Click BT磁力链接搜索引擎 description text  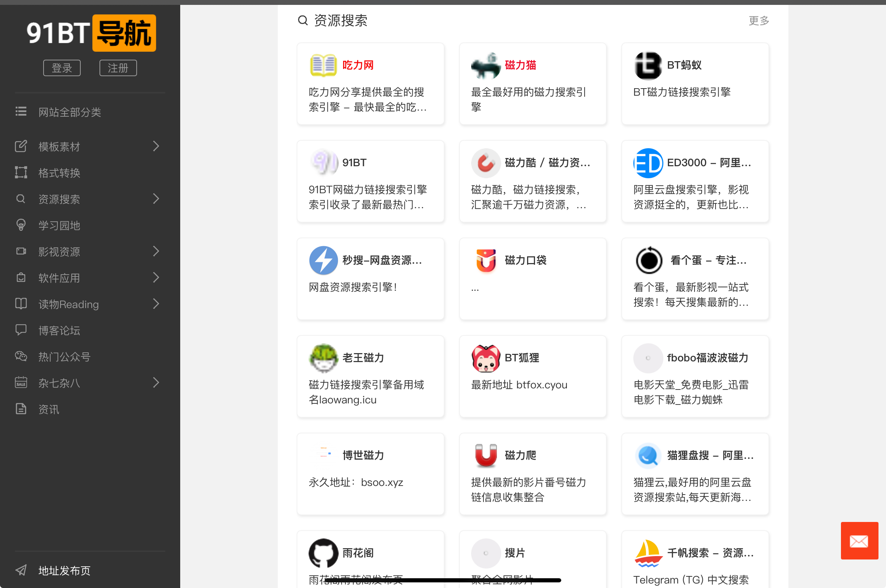682,92
